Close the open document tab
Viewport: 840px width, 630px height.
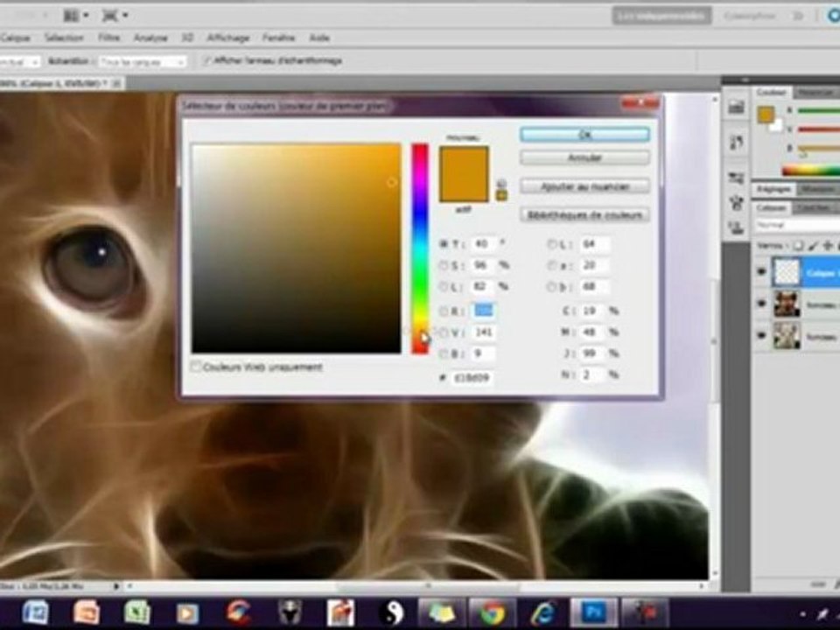pos(117,83)
